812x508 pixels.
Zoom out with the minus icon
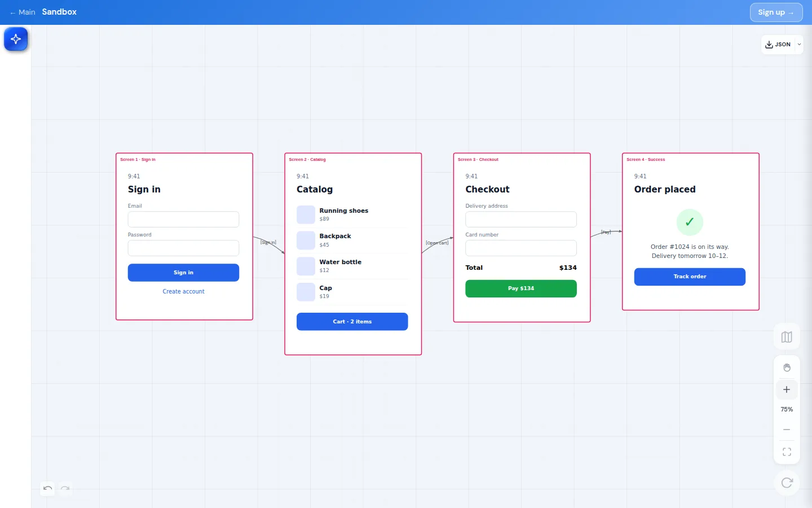coord(787,430)
